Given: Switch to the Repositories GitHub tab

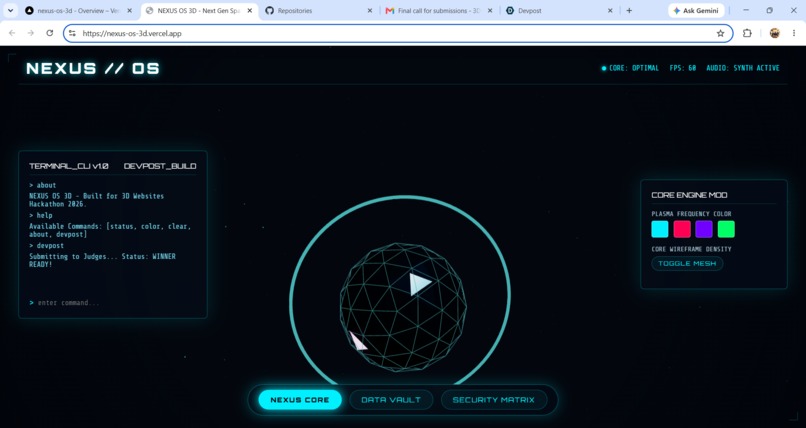Looking at the screenshot, I should [319, 10].
